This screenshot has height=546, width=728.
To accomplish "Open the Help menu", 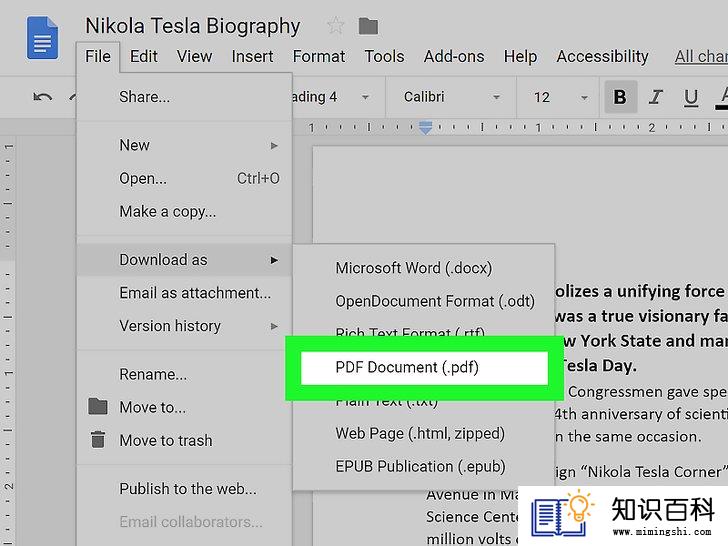I will (520, 57).
